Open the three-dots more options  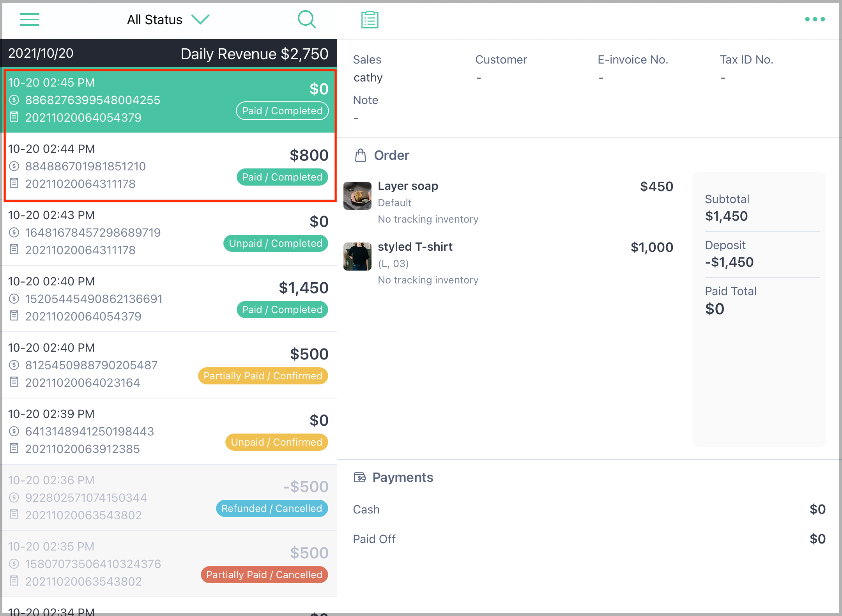click(x=815, y=19)
